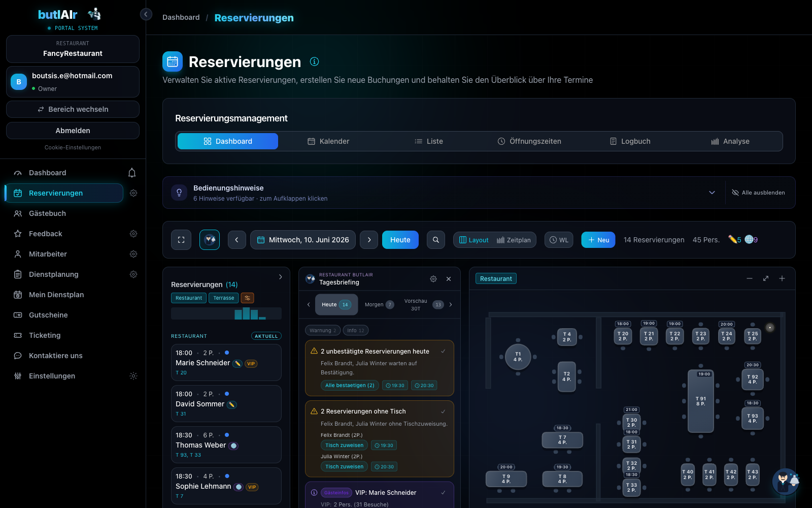The image size is (812, 508).
Task: Assign table for Felix Brandt
Action: (x=344, y=446)
